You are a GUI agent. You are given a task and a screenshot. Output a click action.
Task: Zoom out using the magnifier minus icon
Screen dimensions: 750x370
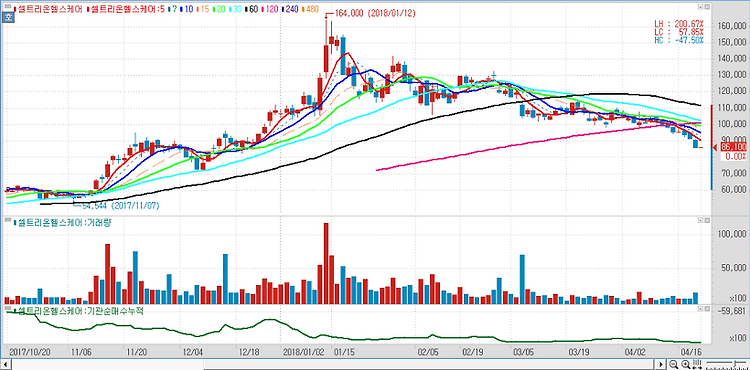pos(673,364)
